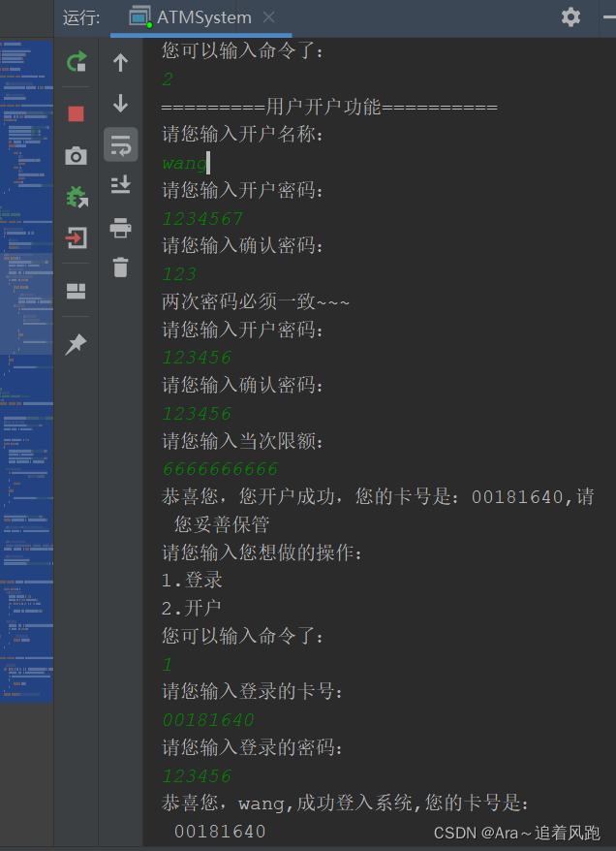Click the up arrow in console toolbar

pos(120,63)
